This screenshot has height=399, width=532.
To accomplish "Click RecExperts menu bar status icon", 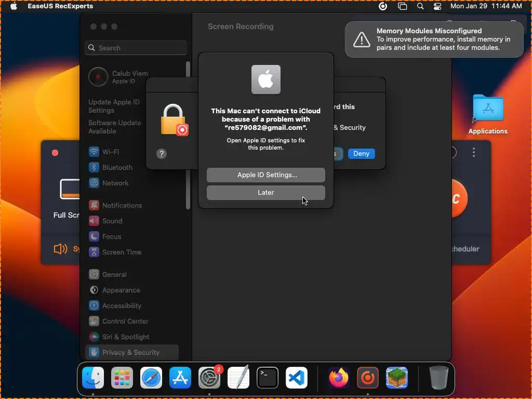I will tap(383, 6).
